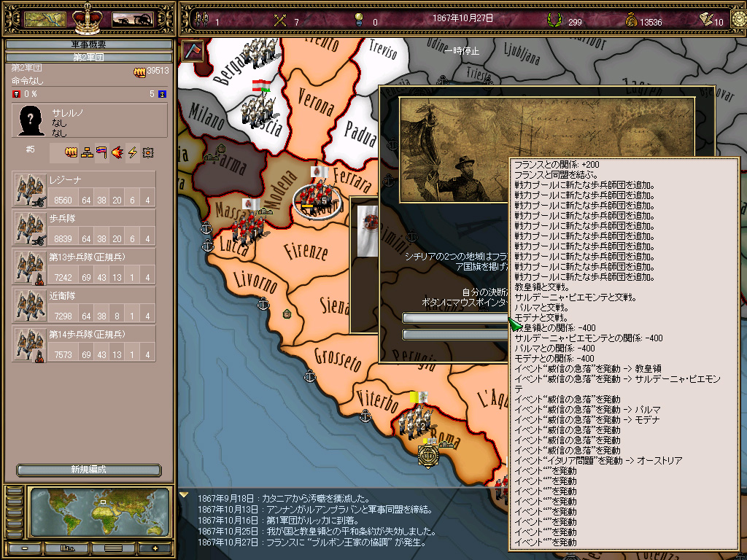Click the Verona province on map

315,101
